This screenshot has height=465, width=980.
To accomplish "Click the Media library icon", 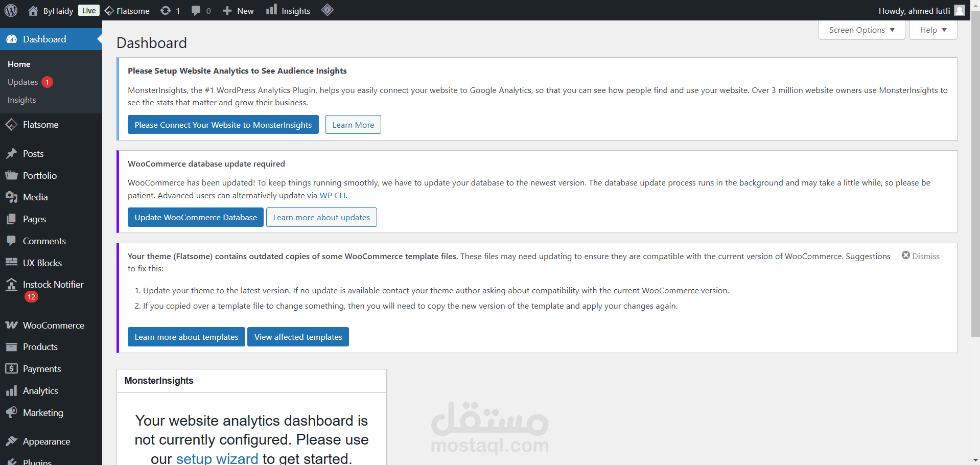I will [x=12, y=197].
